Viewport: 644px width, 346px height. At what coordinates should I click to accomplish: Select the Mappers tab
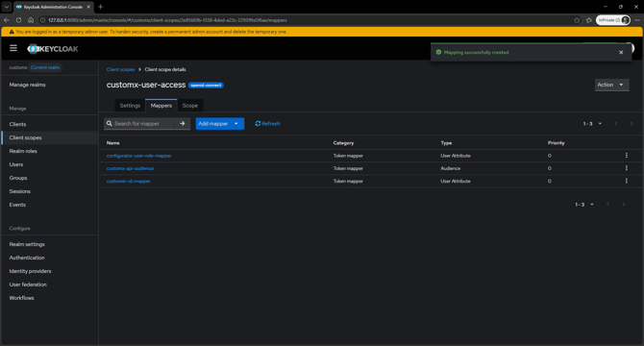tap(161, 106)
